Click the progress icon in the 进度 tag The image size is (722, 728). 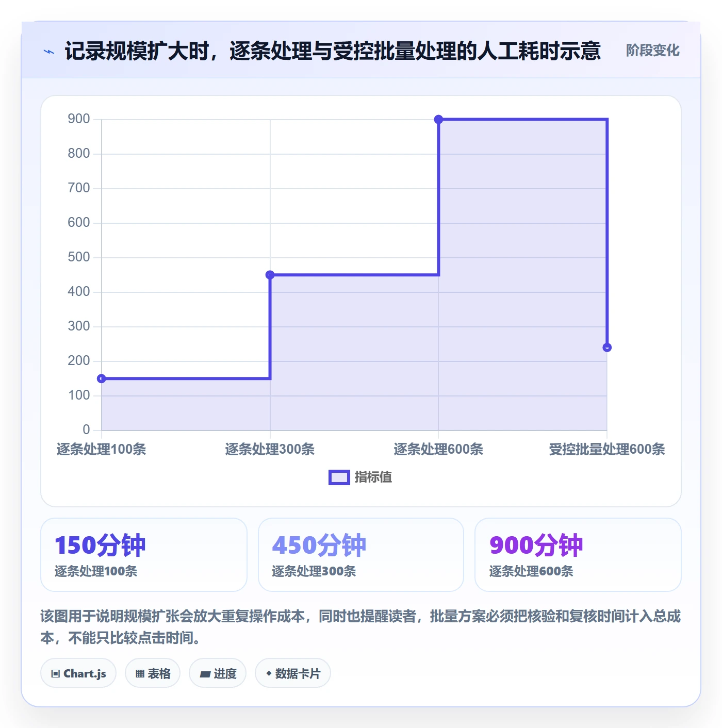coord(205,673)
